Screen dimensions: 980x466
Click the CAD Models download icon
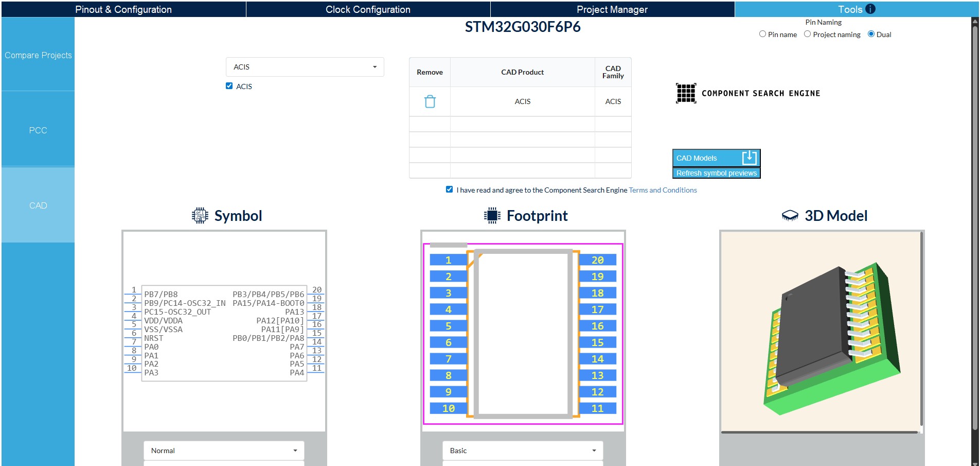pos(750,158)
